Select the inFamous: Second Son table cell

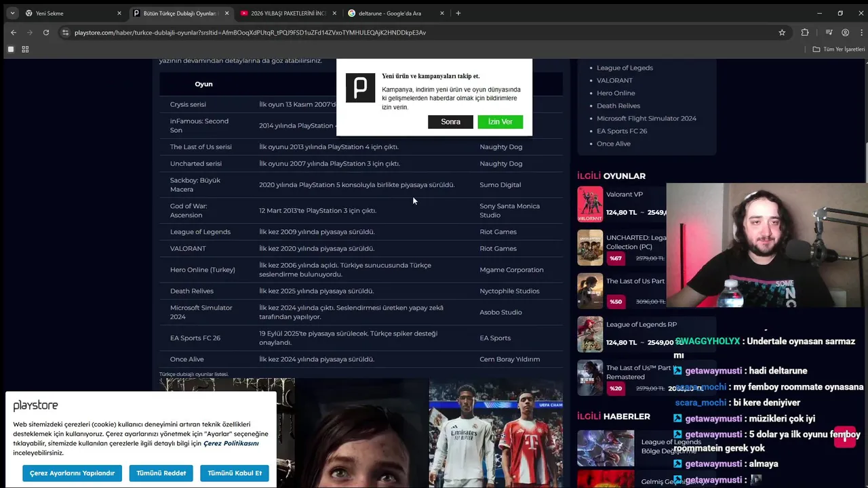click(199, 125)
